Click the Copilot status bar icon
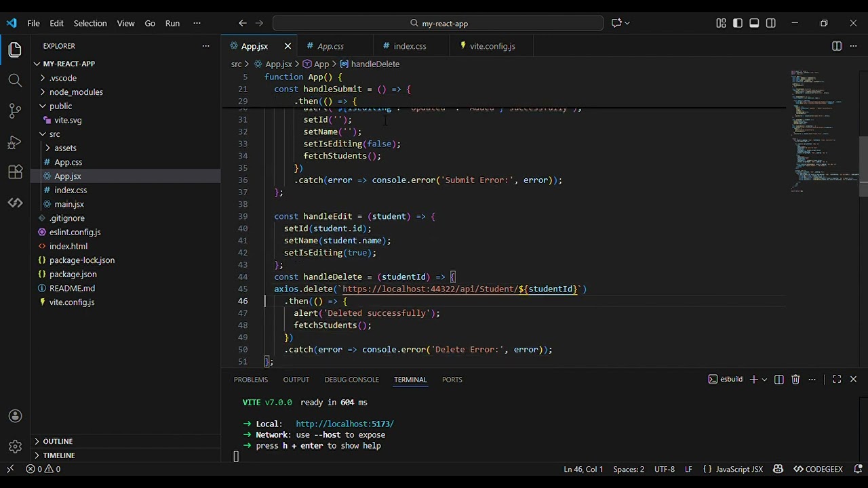The image size is (868, 488). pyautogui.click(x=778, y=469)
